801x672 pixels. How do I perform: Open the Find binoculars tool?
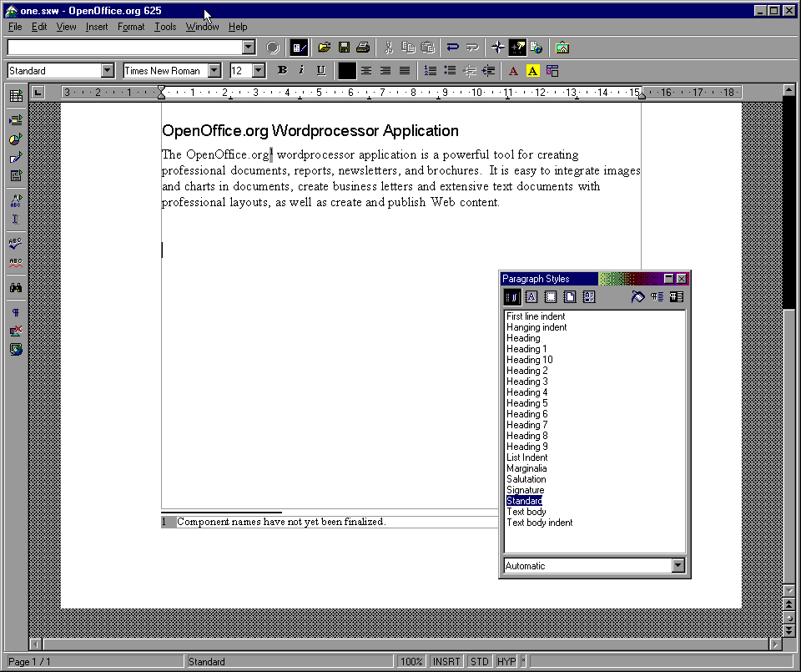click(15, 288)
